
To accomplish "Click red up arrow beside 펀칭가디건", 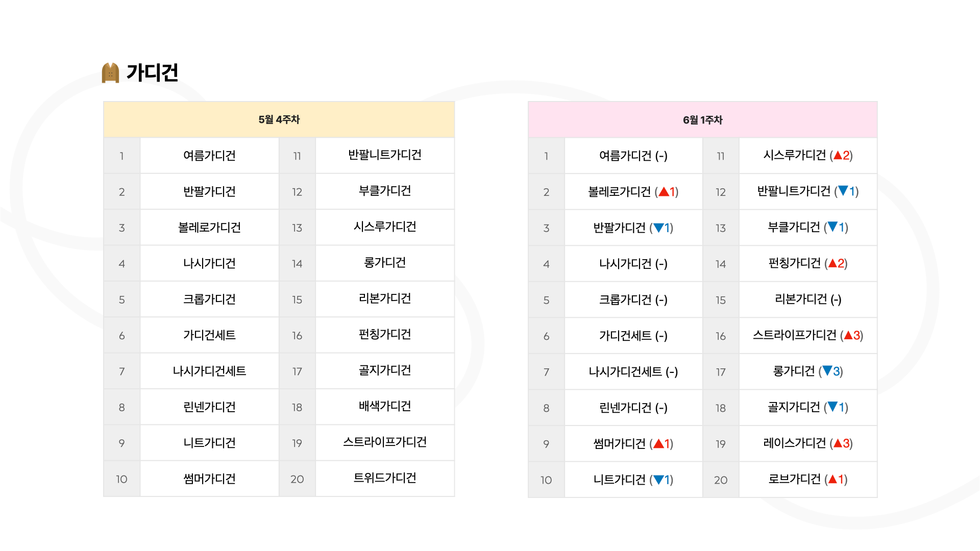I will point(832,263).
